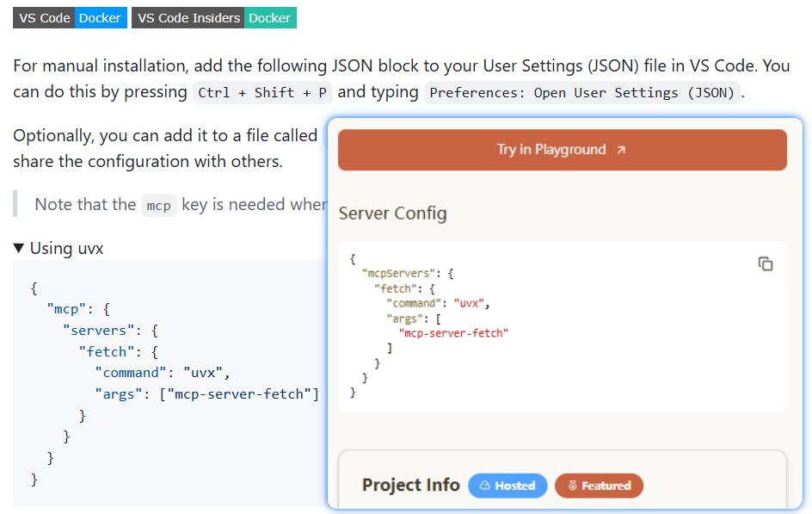The height and width of the screenshot is (514, 812).
Task: Click the "args" line in uvx JSON block
Action: tap(206, 394)
